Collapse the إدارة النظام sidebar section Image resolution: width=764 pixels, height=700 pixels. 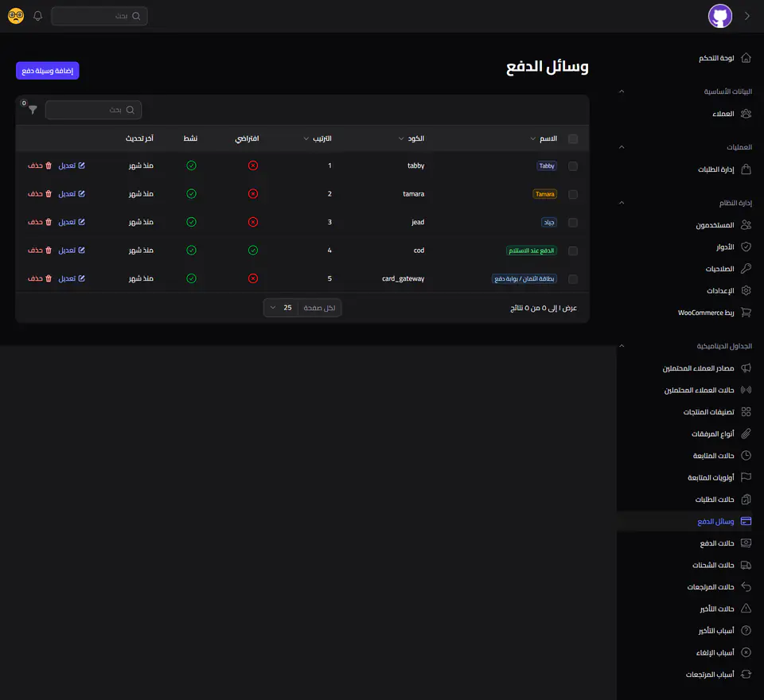point(622,203)
